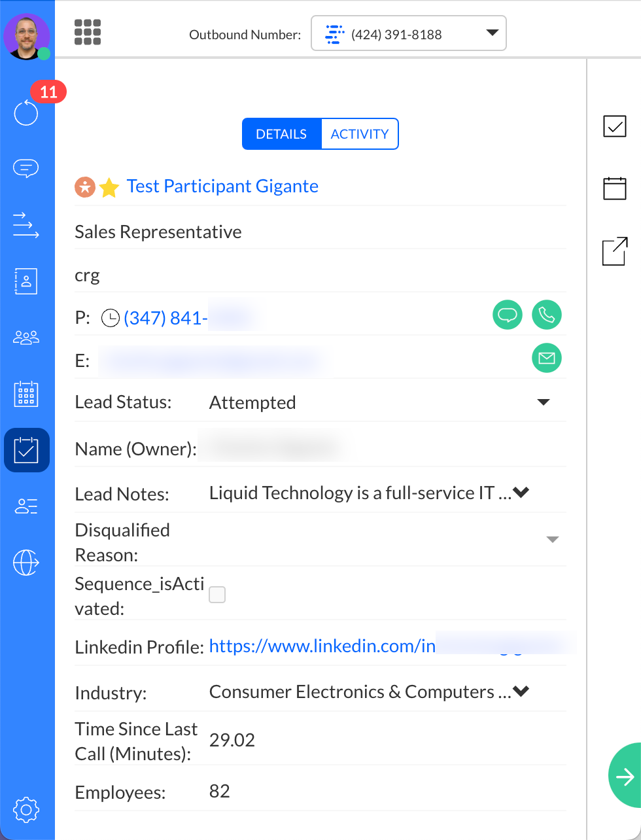The image size is (641, 840).
Task: Click the green SMS message icon
Action: [x=507, y=315]
